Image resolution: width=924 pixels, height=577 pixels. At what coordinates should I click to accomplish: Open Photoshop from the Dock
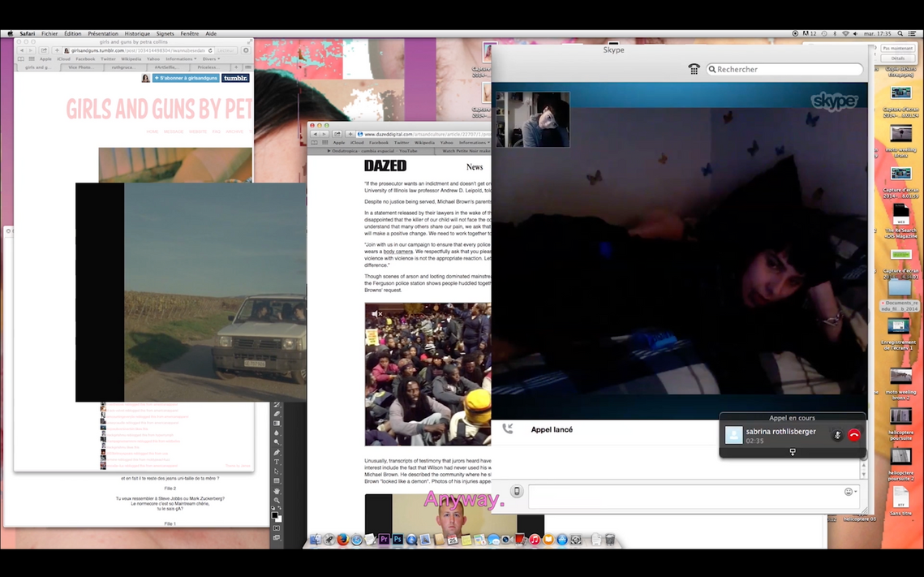[x=398, y=540]
